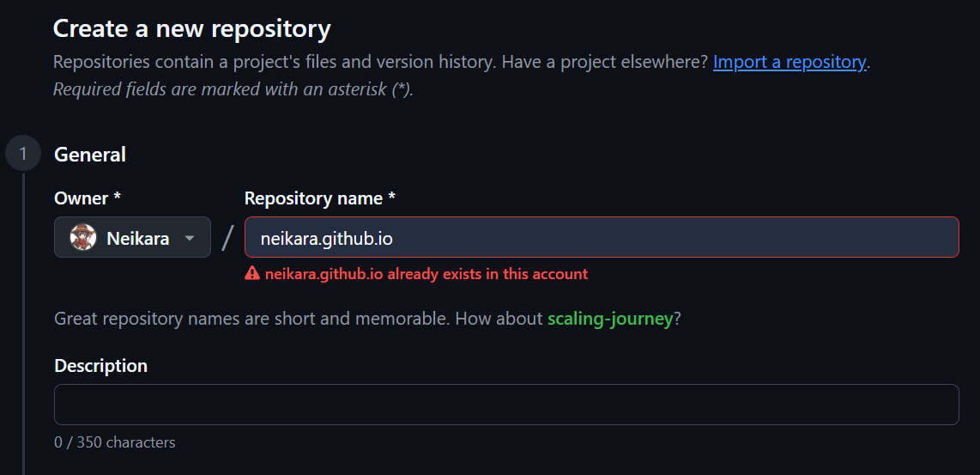980x475 pixels.
Task: Open the Owner dropdown showing Neikara
Action: 132,238
